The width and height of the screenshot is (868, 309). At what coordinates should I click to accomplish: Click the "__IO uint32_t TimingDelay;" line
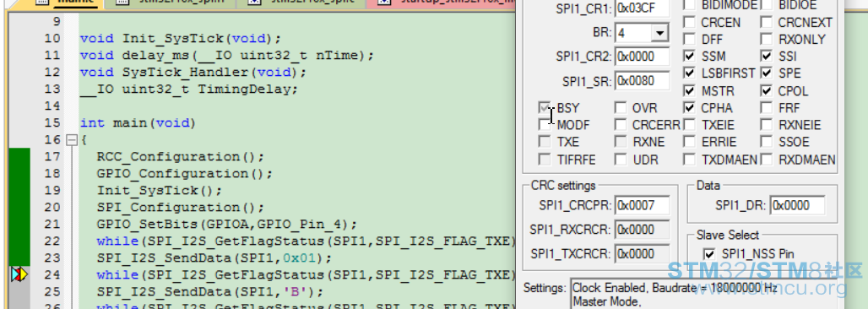[x=189, y=89]
